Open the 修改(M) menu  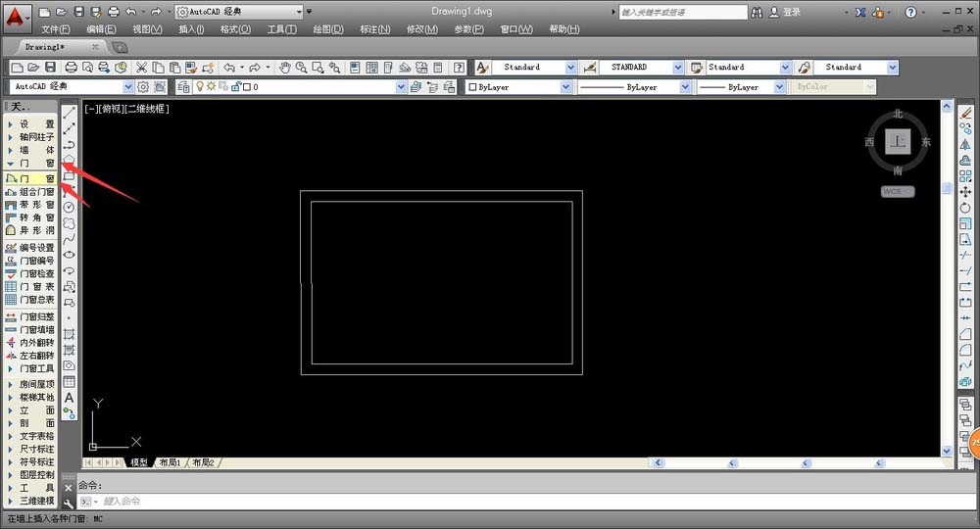click(x=421, y=29)
